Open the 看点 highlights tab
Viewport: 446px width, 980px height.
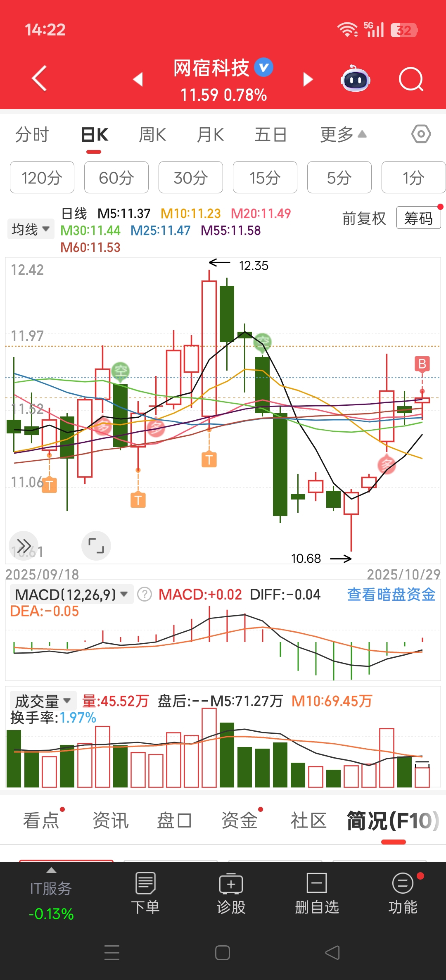[41, 821]
